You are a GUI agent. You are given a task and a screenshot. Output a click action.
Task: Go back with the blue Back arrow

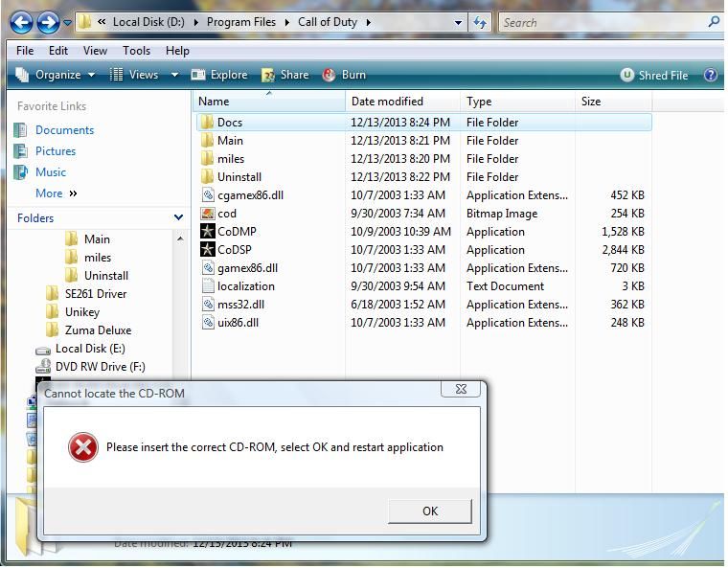pyautogui.click(x=21, y=23)
